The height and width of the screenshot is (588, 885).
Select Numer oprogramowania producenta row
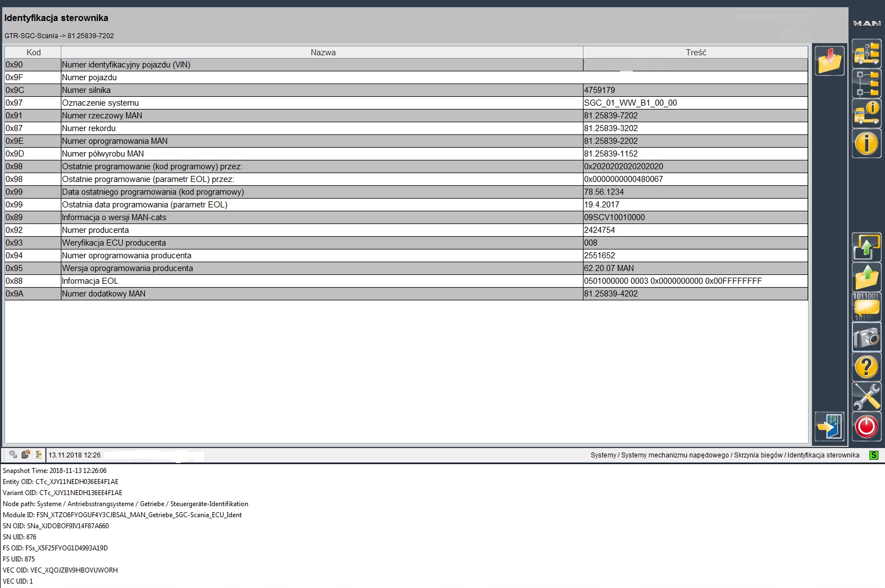pyautogui.click(x=407, y=256)
